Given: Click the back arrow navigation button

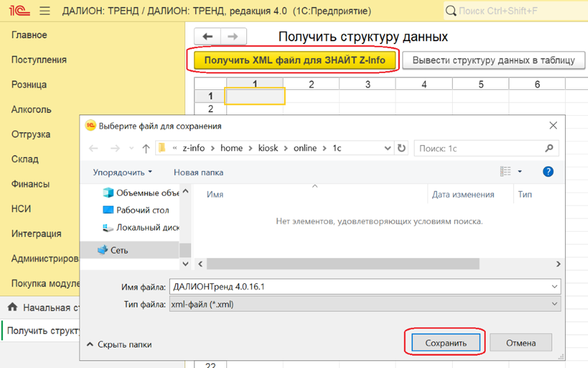Looking at the screenshot, I should click(x=208, y=36).
